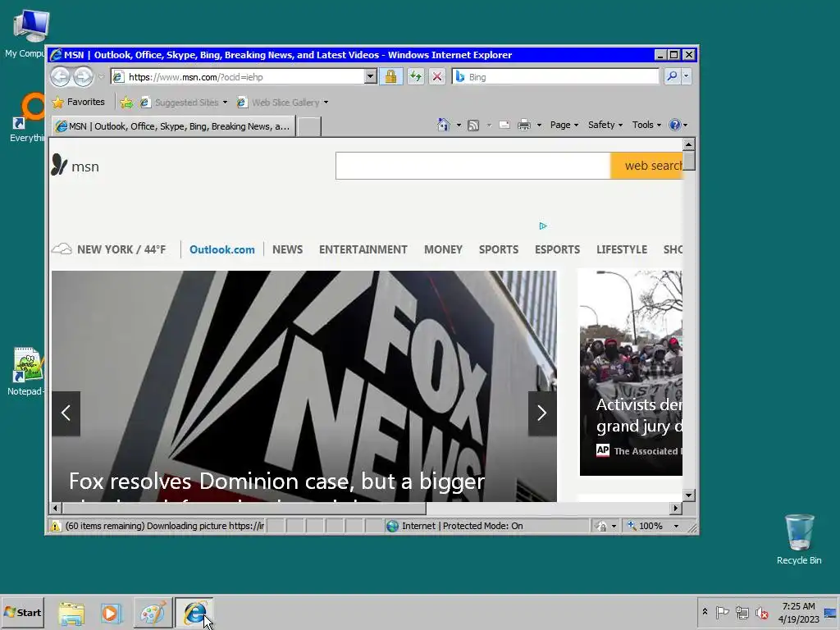Open the recent pages dropdown beside the Forward button
Screen dimensions: 840x630
pos(101,77)
